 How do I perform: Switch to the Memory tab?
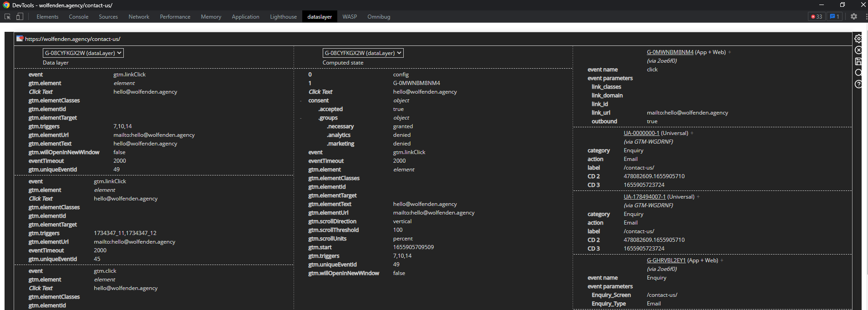pos(211,17)
